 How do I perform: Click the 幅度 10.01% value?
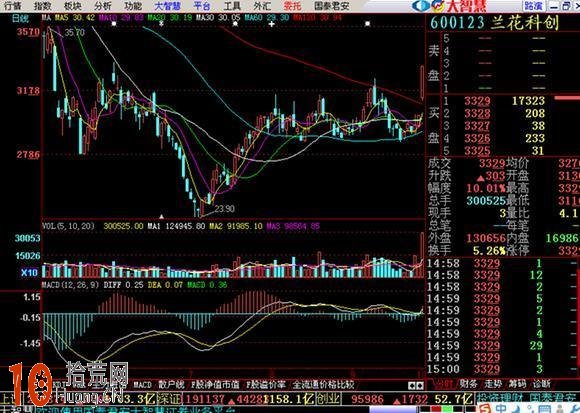486,188
